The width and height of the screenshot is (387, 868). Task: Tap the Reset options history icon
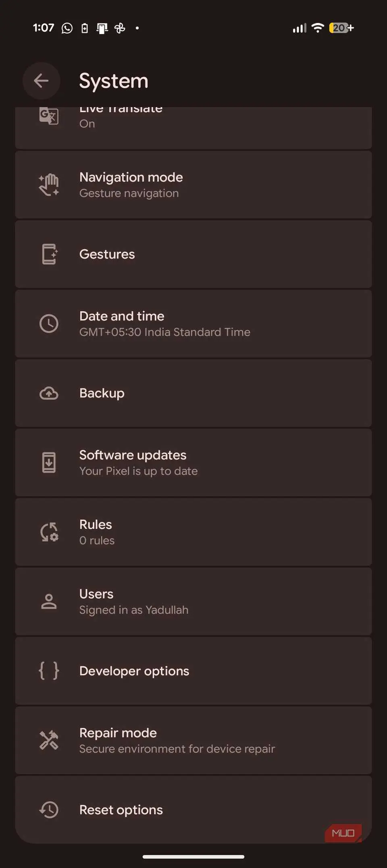49,810
